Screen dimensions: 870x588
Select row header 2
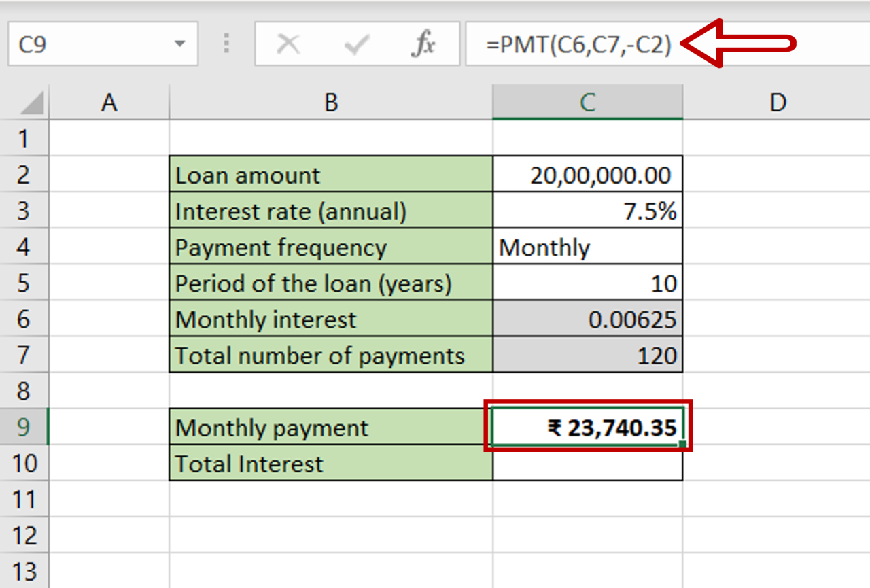[x=25, y=175]
